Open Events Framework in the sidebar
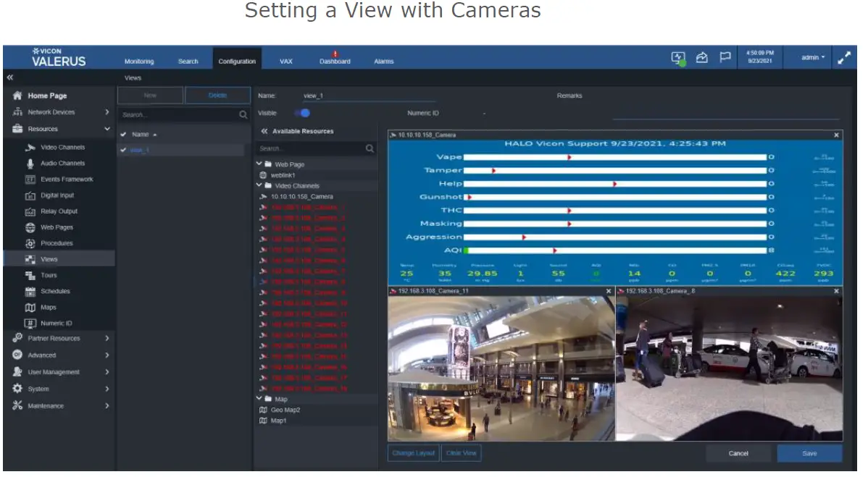The height and width of the screenshot is (477, 868). point(67,180)
